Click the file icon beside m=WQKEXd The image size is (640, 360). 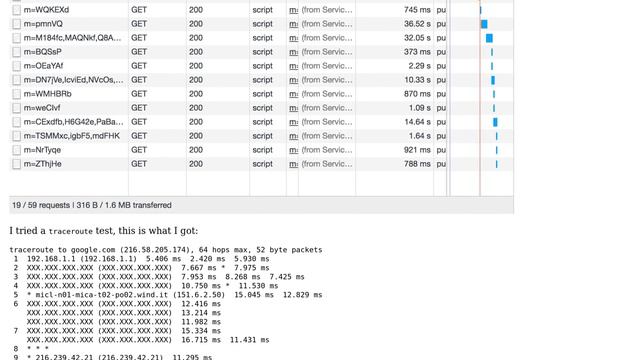click(x=16, y=10)
